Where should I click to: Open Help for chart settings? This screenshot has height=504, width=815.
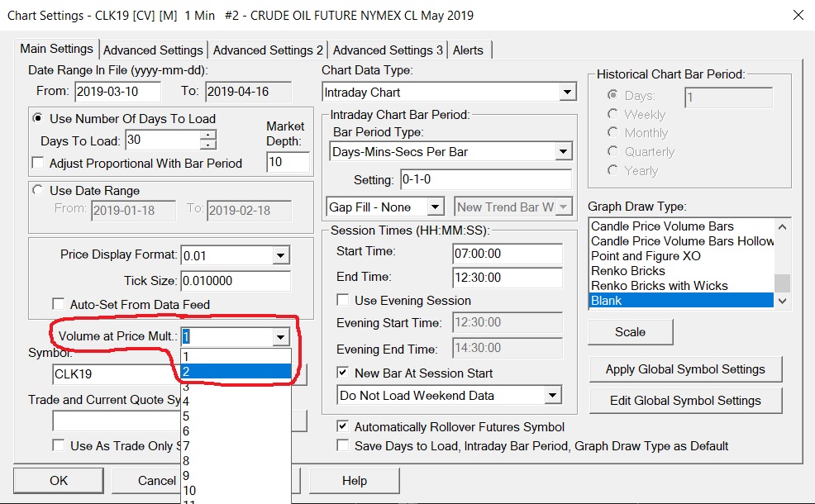pos(355,481)
